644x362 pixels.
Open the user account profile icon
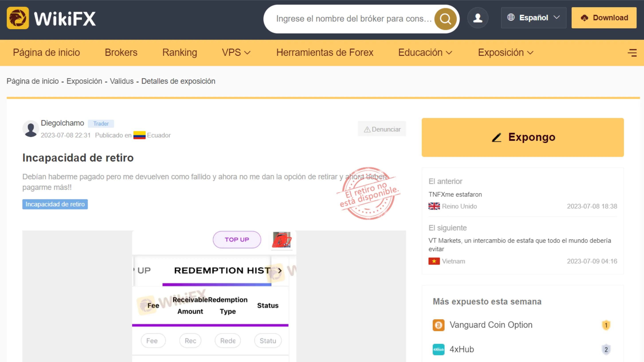[478, 18]
